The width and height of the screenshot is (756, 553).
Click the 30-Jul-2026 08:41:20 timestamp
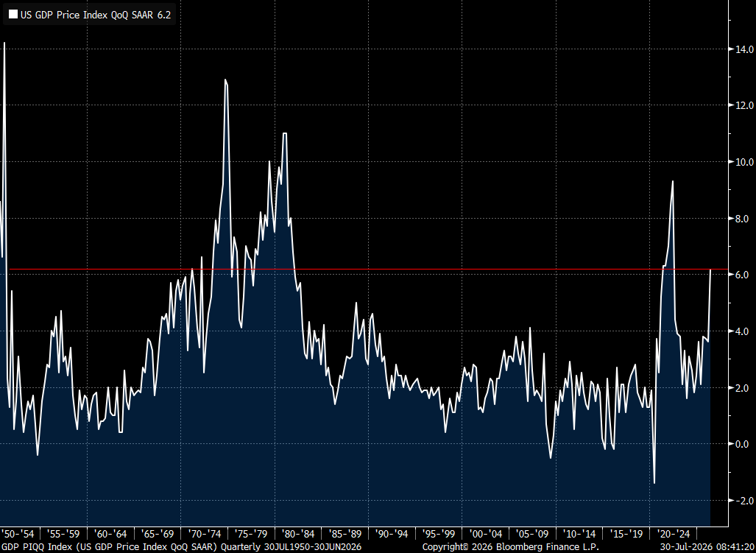coord(707,546)
